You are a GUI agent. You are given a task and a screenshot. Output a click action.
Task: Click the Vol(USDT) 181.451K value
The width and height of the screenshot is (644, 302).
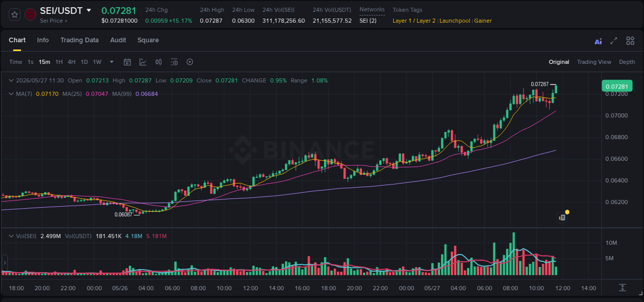pos(109,236)
